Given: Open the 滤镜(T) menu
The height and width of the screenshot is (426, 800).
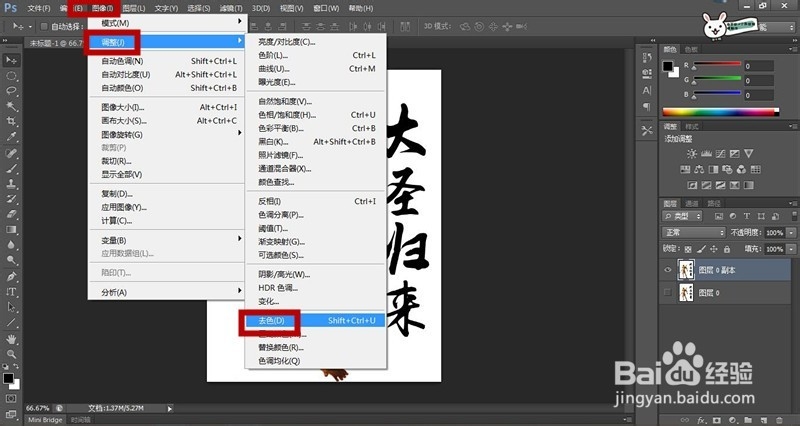Looking at the screenshot, I should [231, 9].
